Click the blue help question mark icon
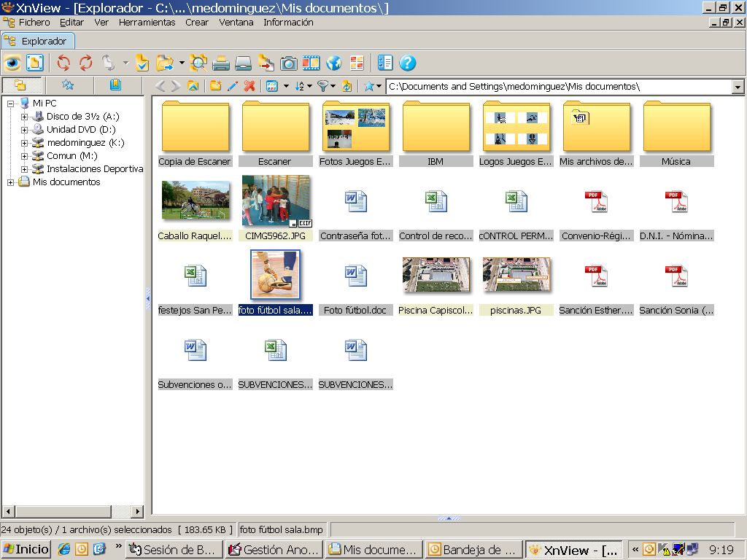Image resolution: width=747 pixels, height=560 pixels. pos(408,63)
